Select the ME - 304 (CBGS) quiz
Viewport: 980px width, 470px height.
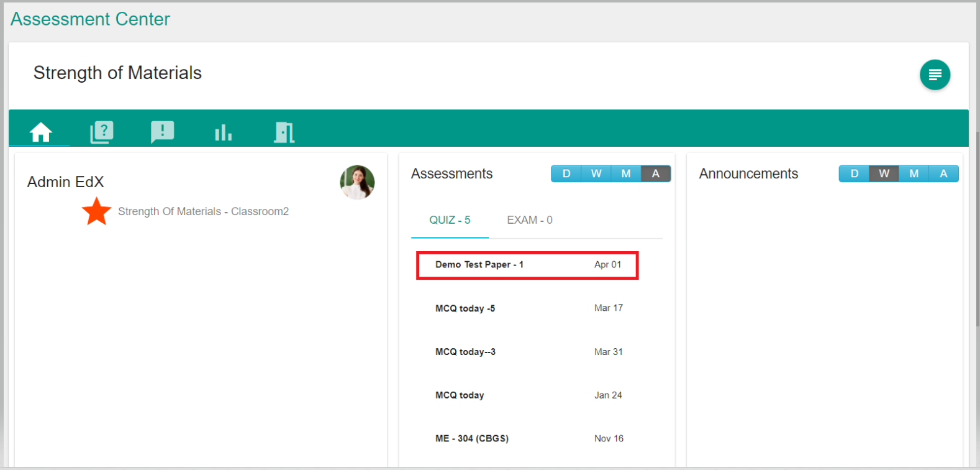click(x=472, y=439)
